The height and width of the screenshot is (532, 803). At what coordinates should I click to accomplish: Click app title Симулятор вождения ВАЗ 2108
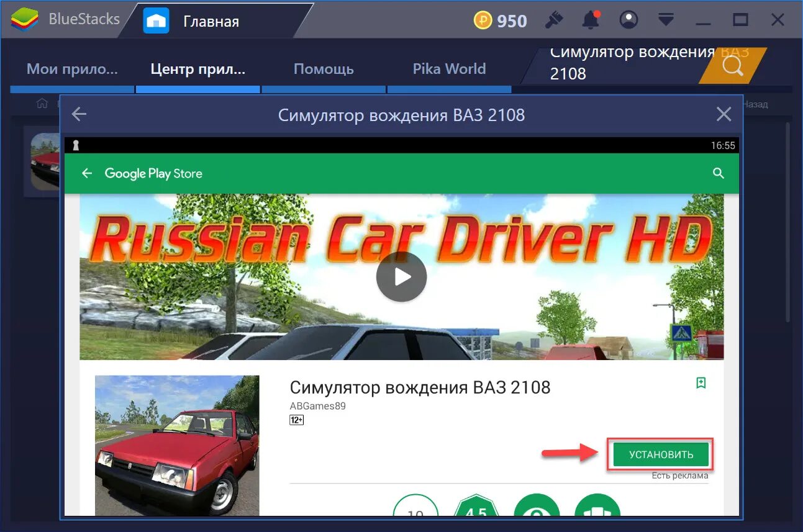[x=420, y=387]
